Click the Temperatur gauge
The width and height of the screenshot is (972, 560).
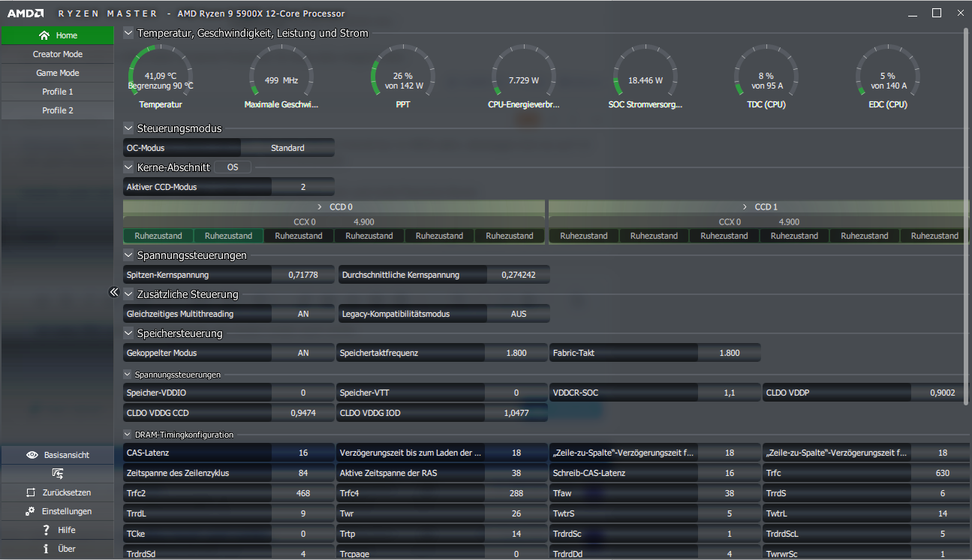pos(161,77)
